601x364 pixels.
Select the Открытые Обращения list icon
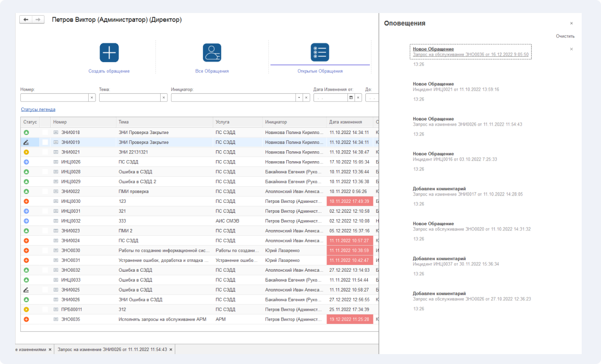[x=320, y=53]
